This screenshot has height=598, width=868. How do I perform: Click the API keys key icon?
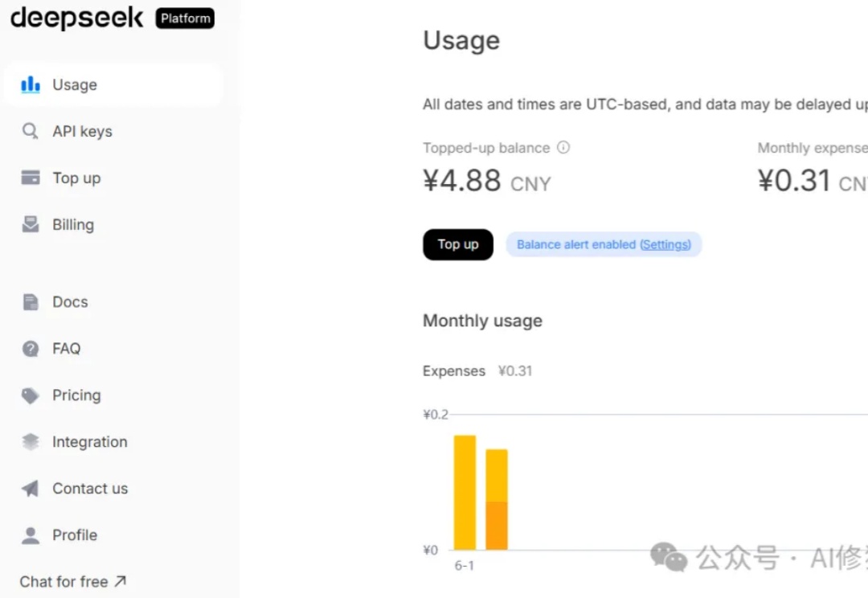pos(30,131)
